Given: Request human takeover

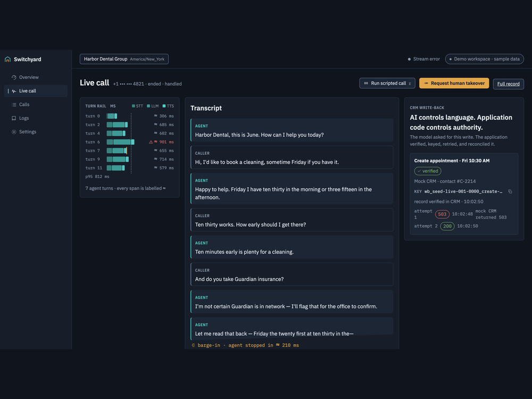Looking at the screenshot, I should [454, 83].
